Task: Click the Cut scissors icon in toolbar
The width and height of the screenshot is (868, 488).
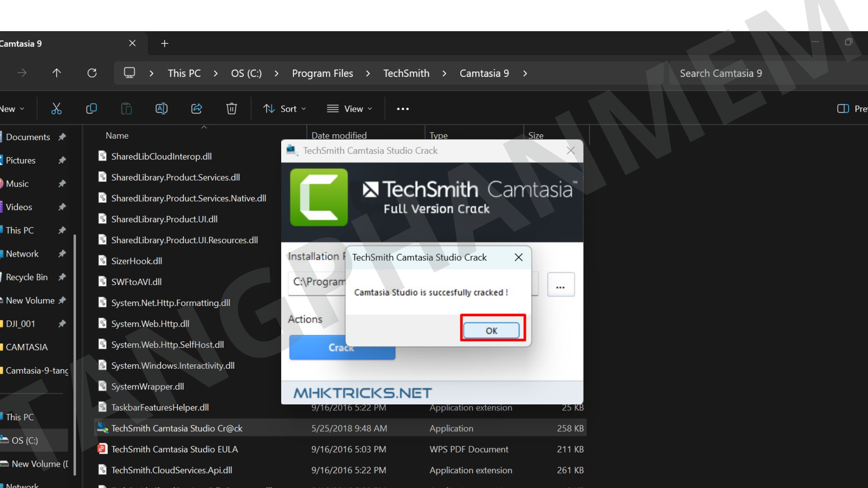Action: click(56, 108)
